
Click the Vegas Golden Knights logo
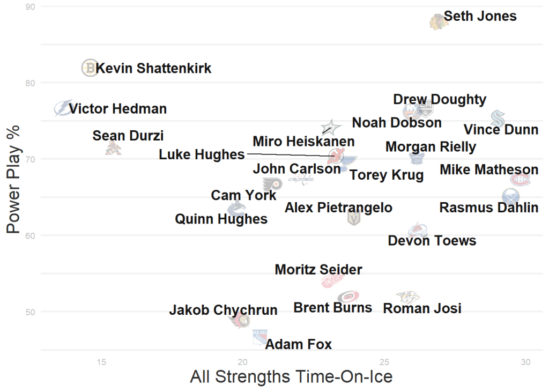click(x=353, y=218)
